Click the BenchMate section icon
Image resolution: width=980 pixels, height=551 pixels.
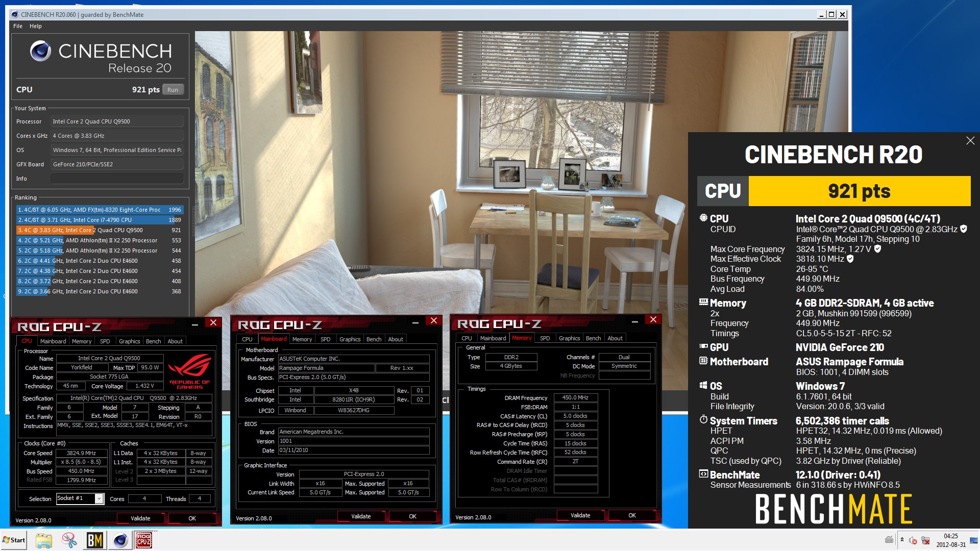click(703, 474)
